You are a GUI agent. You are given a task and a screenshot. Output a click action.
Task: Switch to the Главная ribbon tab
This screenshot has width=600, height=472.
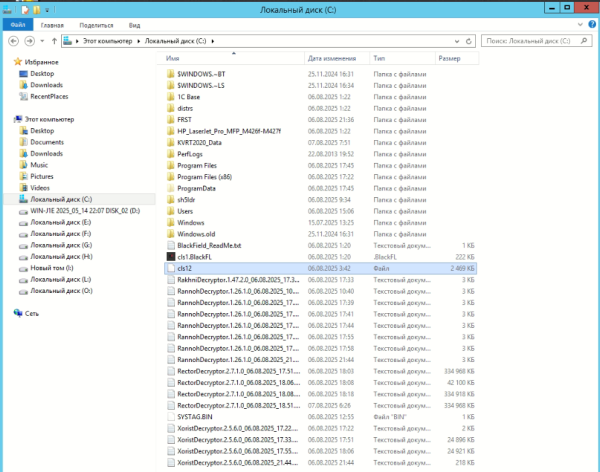point(52,25)
